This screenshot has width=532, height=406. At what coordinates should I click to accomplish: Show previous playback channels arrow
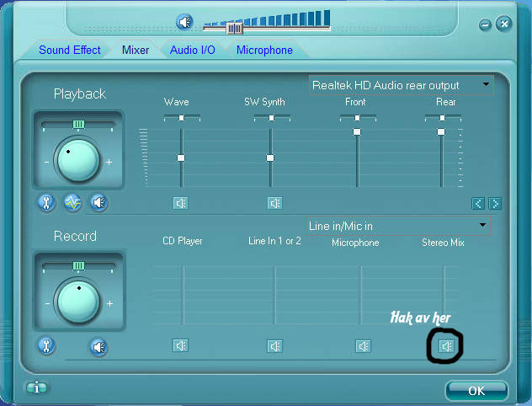pos(478,204)
